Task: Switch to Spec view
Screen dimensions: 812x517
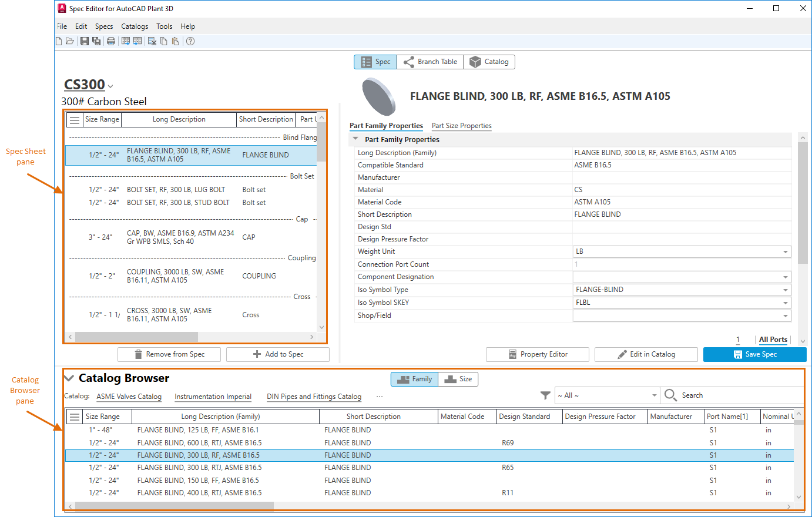Action: [x=375, y=62]
